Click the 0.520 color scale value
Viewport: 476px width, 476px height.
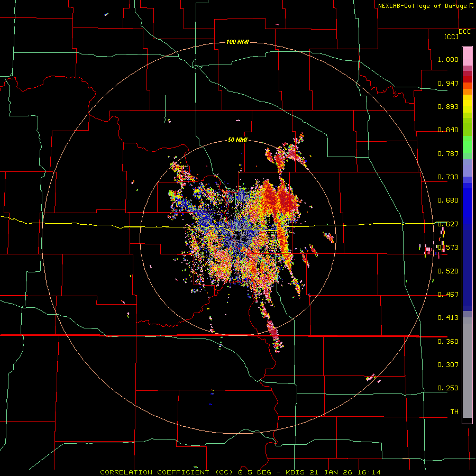click(x=448, y=271)
